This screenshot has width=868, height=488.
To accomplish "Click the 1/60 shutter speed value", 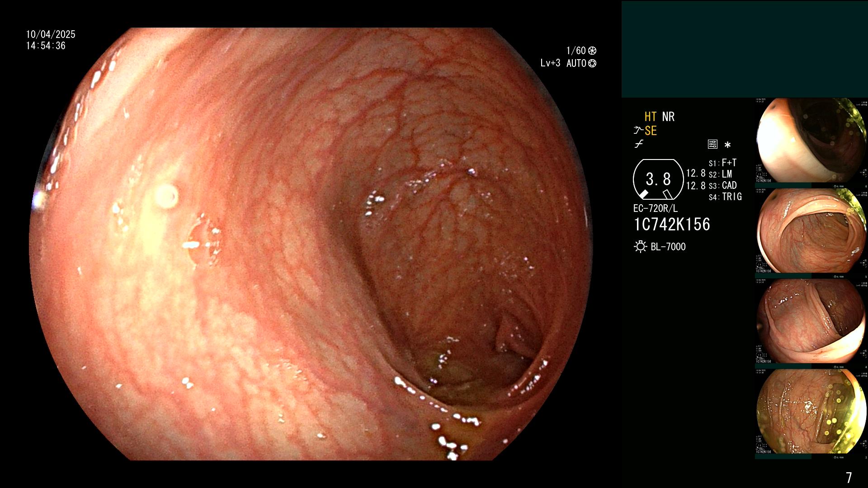I will 576,51.
